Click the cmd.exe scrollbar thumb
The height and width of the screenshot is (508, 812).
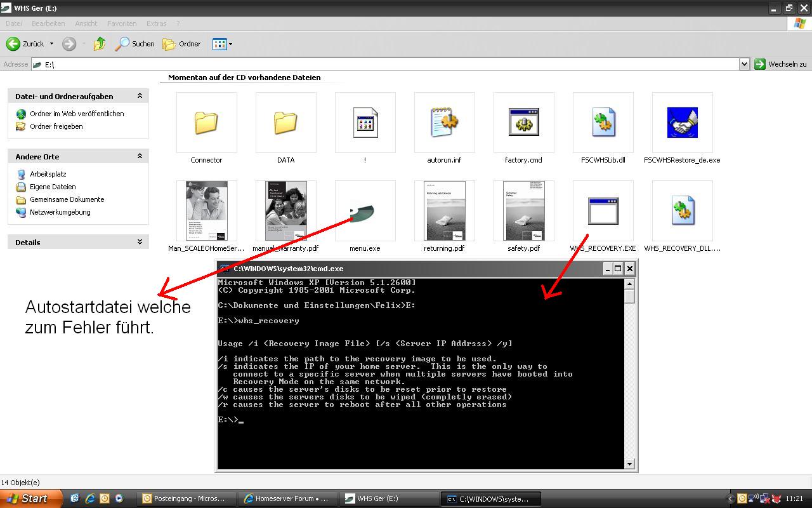click(x=629, y=297)
